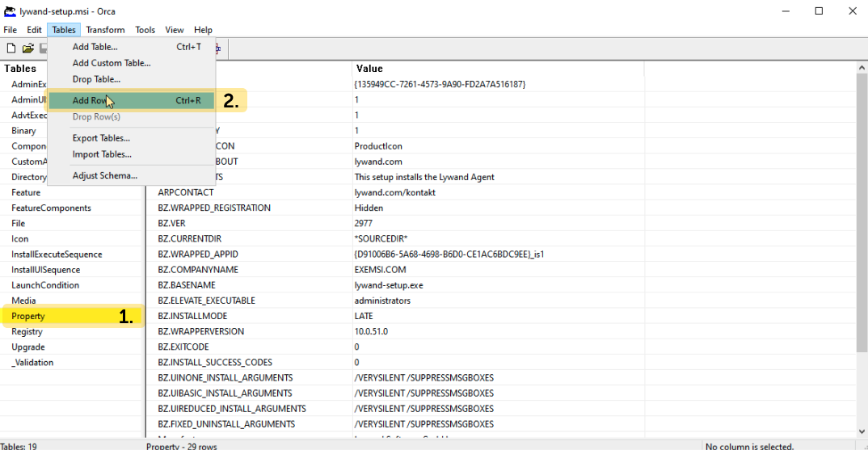Choose Drop Table... from the menu
868x450 pixels.
coord(96,79)
